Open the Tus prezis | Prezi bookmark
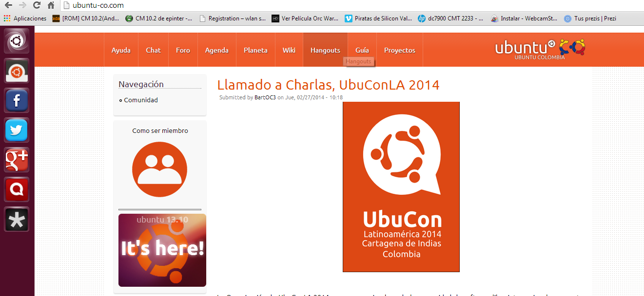The height and width of the screenshot is (296, 644). tap(590, 18)
